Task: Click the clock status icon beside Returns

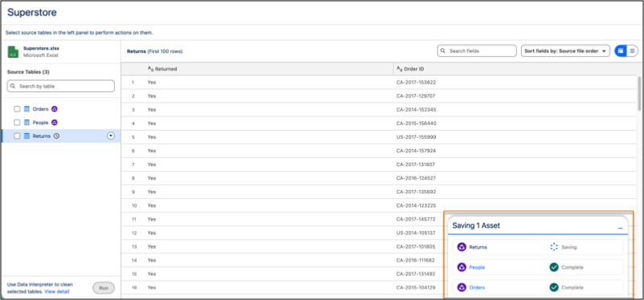Action: point(56,136)
